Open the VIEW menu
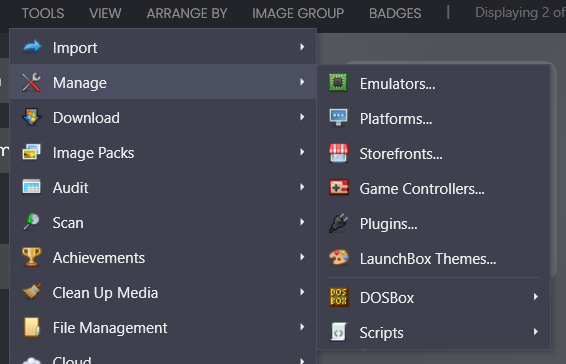Screen dimensions: 566x364 [x=105, y=13]
